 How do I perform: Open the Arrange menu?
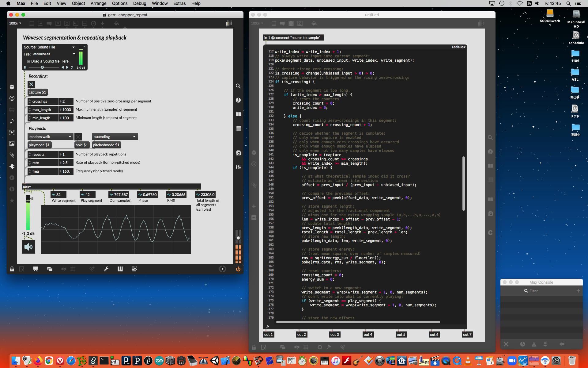98,3
